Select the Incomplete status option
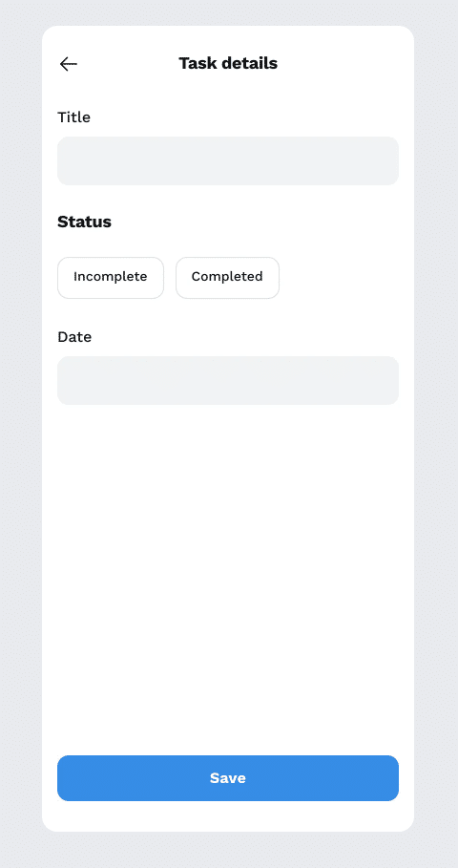Screen dimensions: 458x868 click(111, 278)
